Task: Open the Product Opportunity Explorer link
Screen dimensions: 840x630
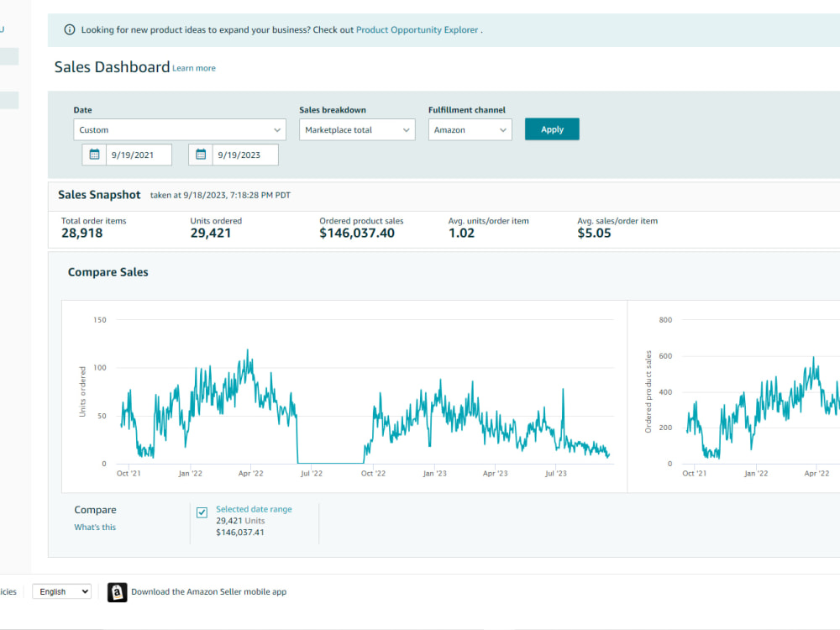Action: pyautogui.click(x=417, y=30)
